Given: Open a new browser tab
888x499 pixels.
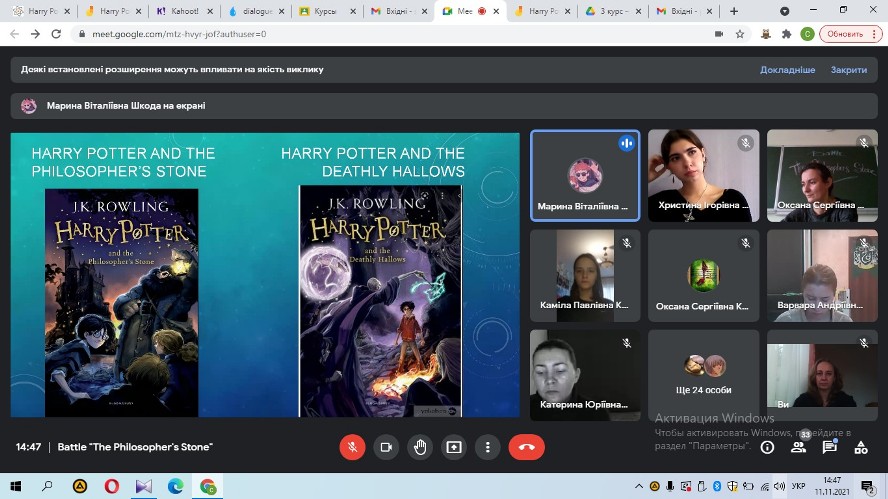Looking at the screenshot, I should click(x=734, y=11).
